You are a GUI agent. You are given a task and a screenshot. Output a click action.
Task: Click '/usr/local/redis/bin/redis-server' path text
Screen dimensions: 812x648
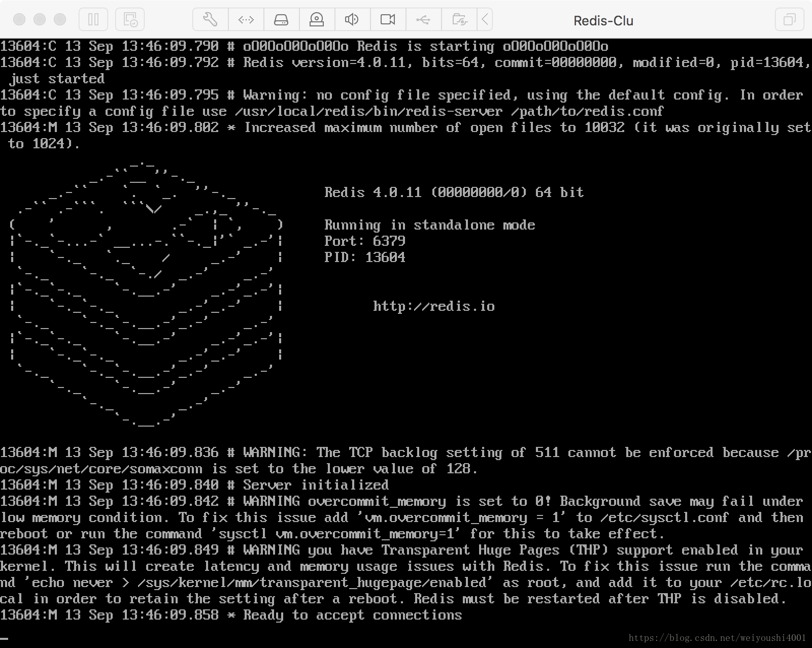coord(369,111)
